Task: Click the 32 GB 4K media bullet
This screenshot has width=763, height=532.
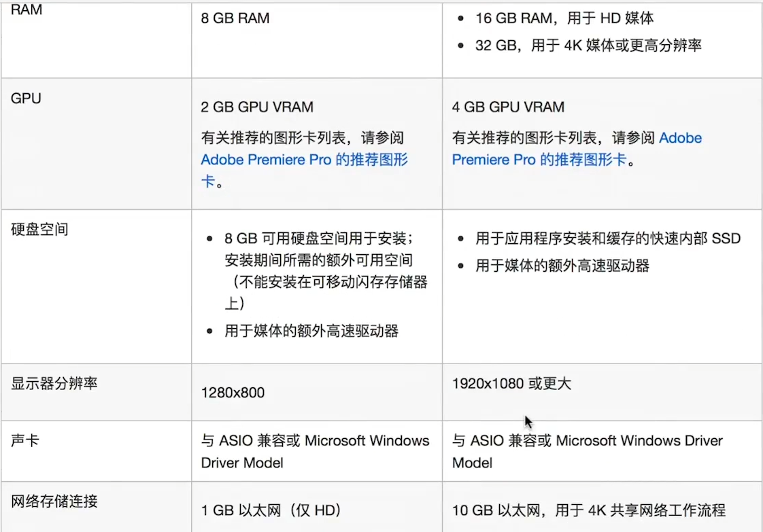Action: coord(588,46)
